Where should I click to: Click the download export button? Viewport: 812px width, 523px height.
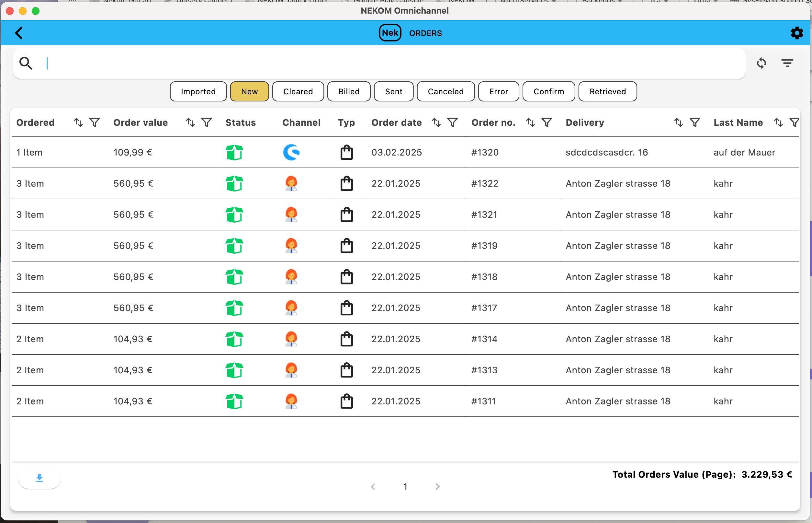point(39,478)
